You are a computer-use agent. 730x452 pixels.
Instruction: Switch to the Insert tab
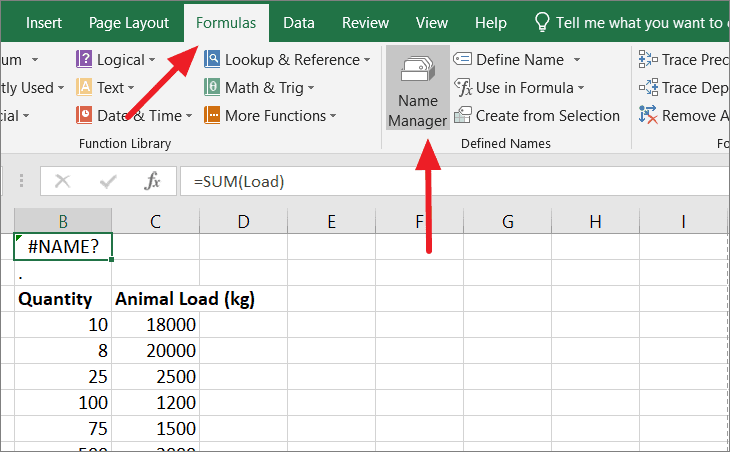[x=44, y=22]
